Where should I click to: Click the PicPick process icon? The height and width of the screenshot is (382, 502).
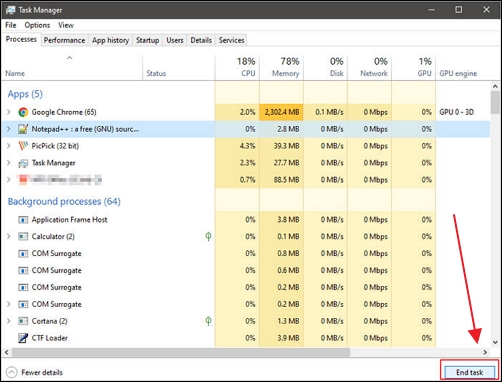click(x=23, y=146)
